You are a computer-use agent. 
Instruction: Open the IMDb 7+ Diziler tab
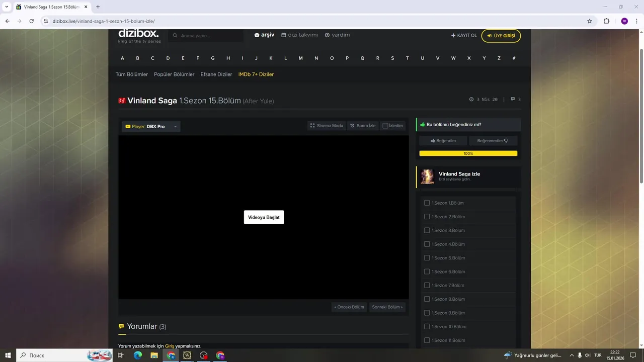tap(256, 74)
